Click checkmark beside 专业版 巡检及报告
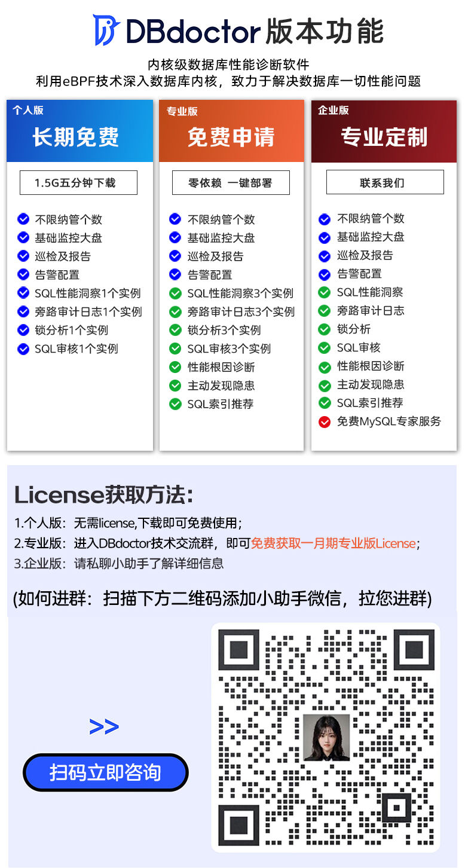Screen dimensions: 465x868 click(175, 256)
